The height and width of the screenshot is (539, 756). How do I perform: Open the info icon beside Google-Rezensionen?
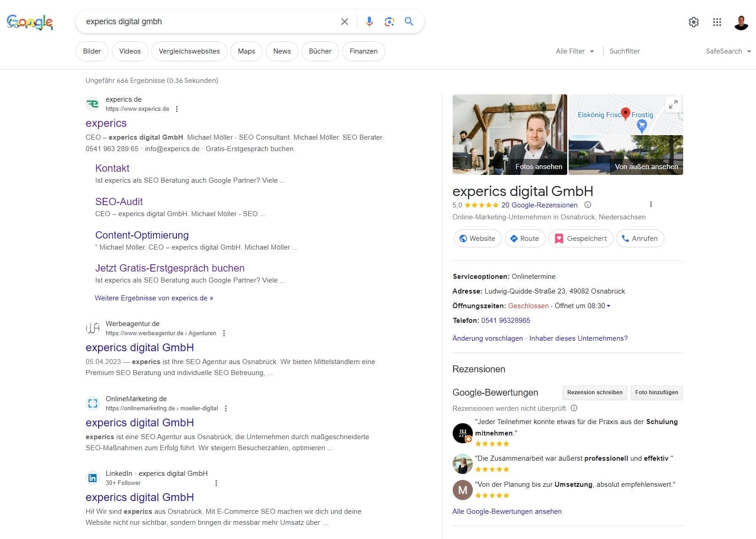[588, 205]
